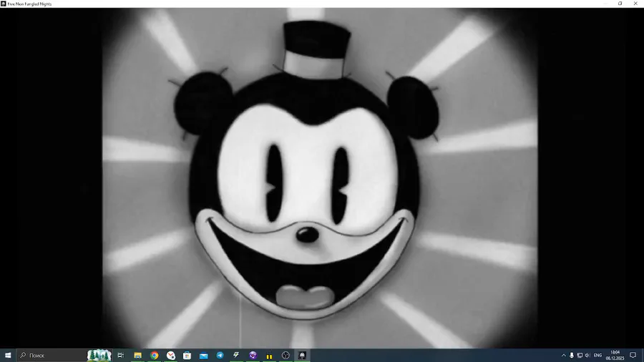Image resolution: width=644 pixels, height=362 pixels.
Task: Close the Five New Fangled Nights window
Action: coord(636,4)
